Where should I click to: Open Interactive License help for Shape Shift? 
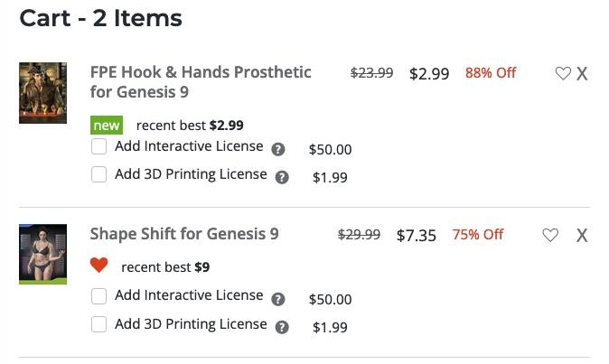(x=278, y=300)
